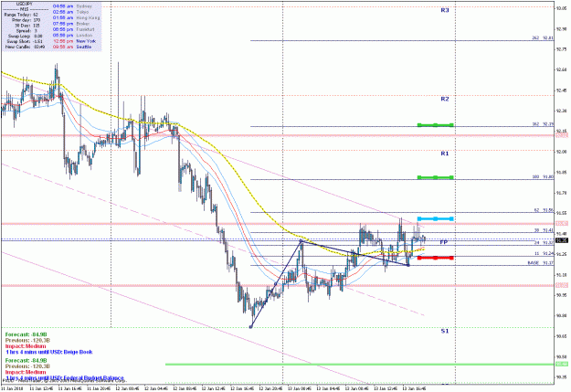Click the Fibonacci swing high anchor point
Image resolution: width=571 pixels, height=392 pixels.
click(x=301, y=241)
